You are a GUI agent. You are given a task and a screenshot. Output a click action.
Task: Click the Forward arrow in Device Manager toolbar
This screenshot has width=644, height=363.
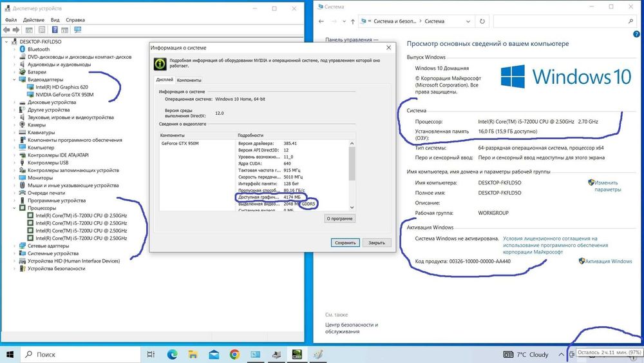coord(16,30)
